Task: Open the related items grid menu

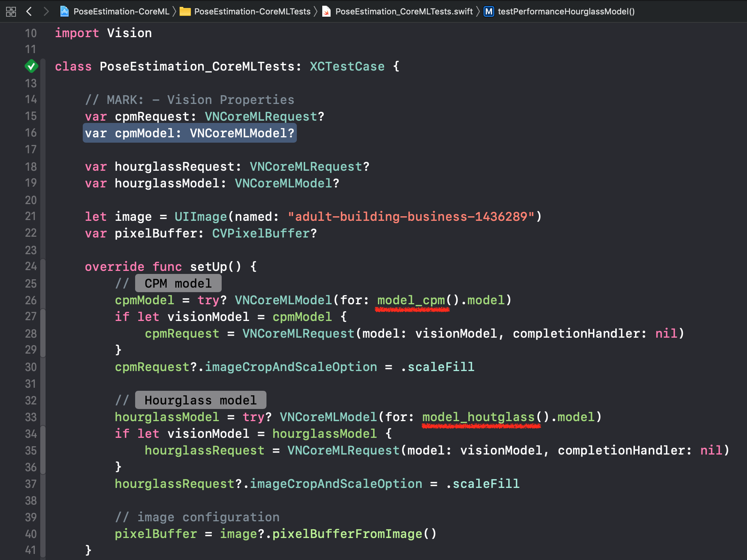Action: (x=11, y=12)
